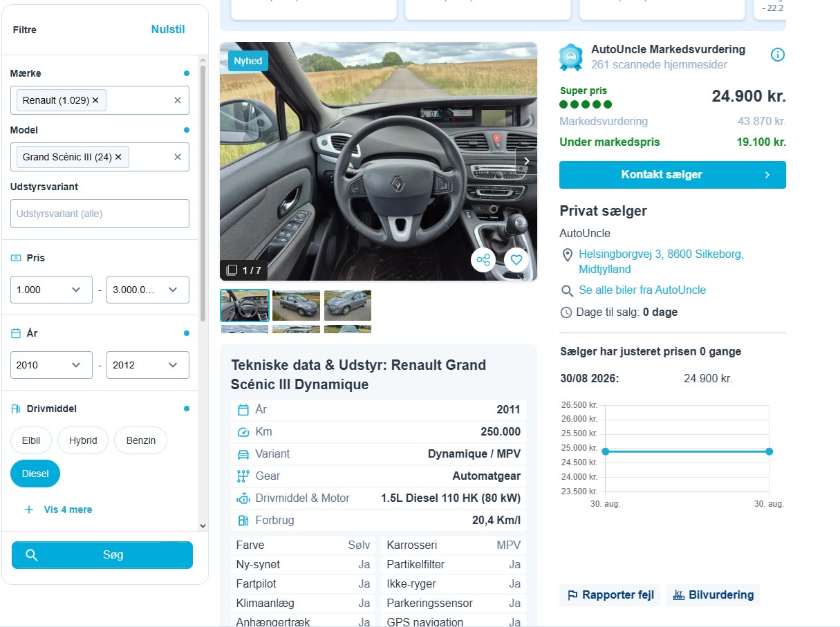This screenshot has height=627, width=840.
Task: Click AutoUncle valuation badge icon
Action: pos(571,57)
